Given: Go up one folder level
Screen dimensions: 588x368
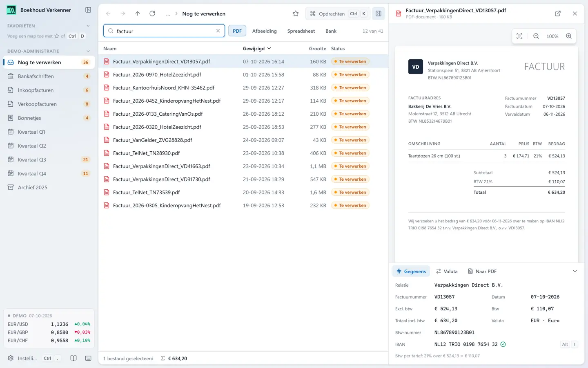Looking at the screenshot, I should pyautogui.click(x=138, y=13).
